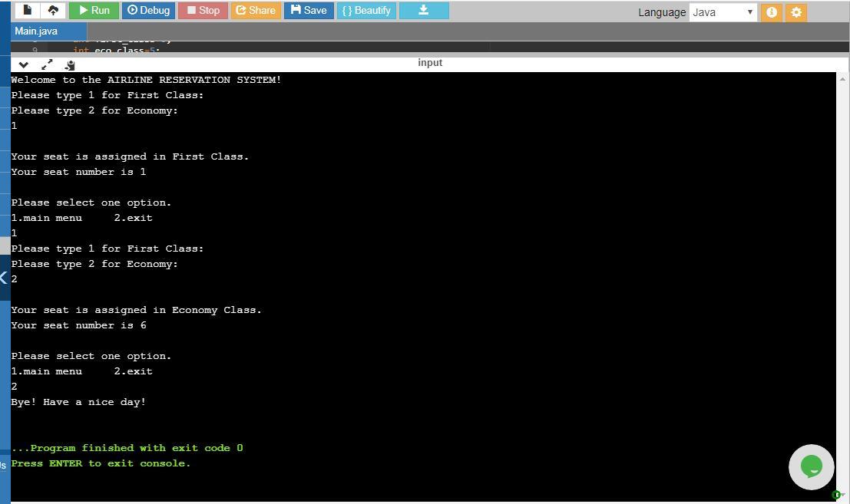The image size is (850, 504).
Task: Click 'Your seat is assigned in Economy Class.'
Action: pyautogui.click(x=136, y=310)
